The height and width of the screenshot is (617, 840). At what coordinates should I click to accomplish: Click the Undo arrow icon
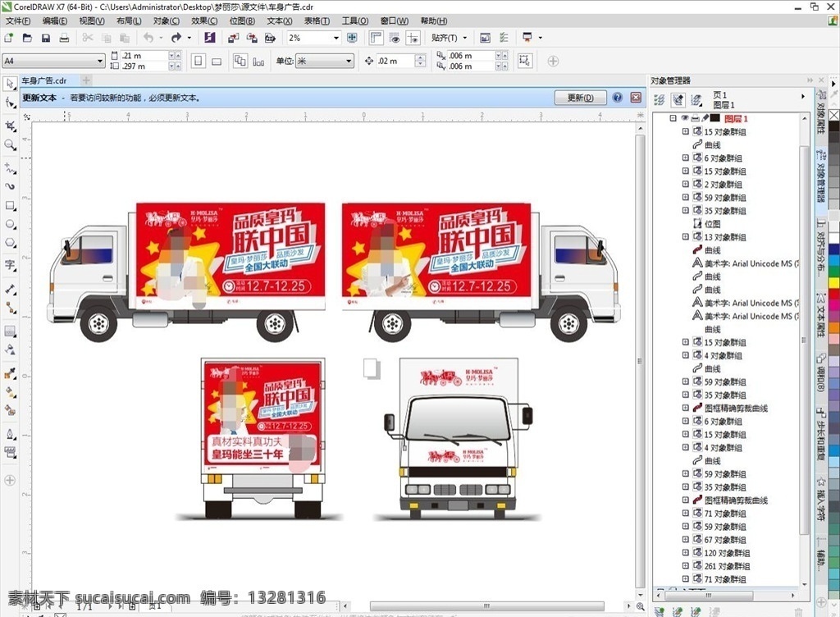coord(148,38)
